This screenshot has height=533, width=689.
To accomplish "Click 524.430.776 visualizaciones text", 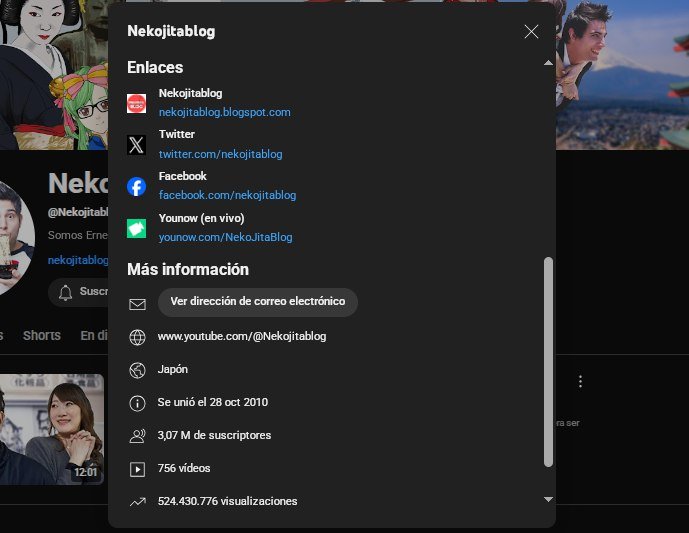I will point(227,501).
